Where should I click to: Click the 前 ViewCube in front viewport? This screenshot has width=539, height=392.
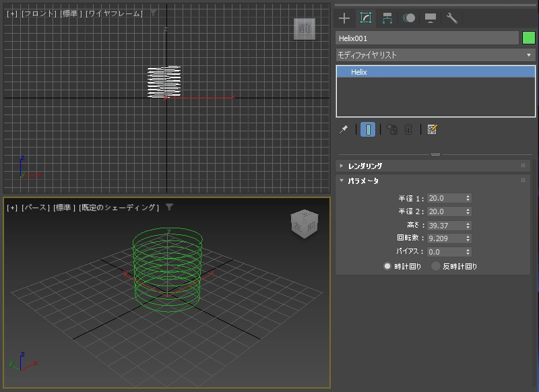(305, 29)
